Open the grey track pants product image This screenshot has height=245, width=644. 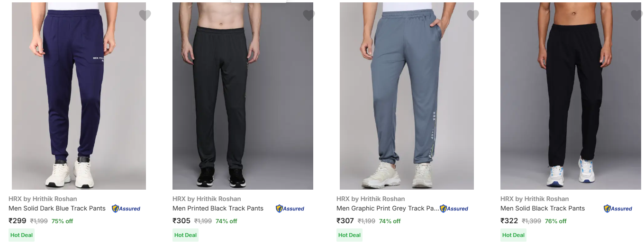click(407, 96)
